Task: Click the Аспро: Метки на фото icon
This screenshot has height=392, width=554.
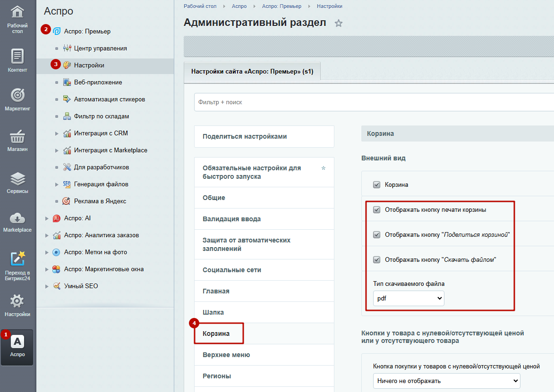Action: [x=56, y=252]
